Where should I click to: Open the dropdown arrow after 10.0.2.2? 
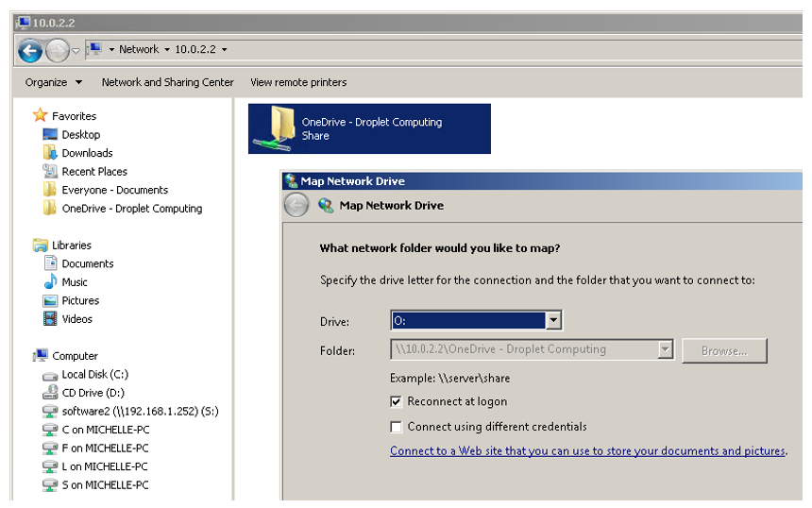(x=224, y=50)
